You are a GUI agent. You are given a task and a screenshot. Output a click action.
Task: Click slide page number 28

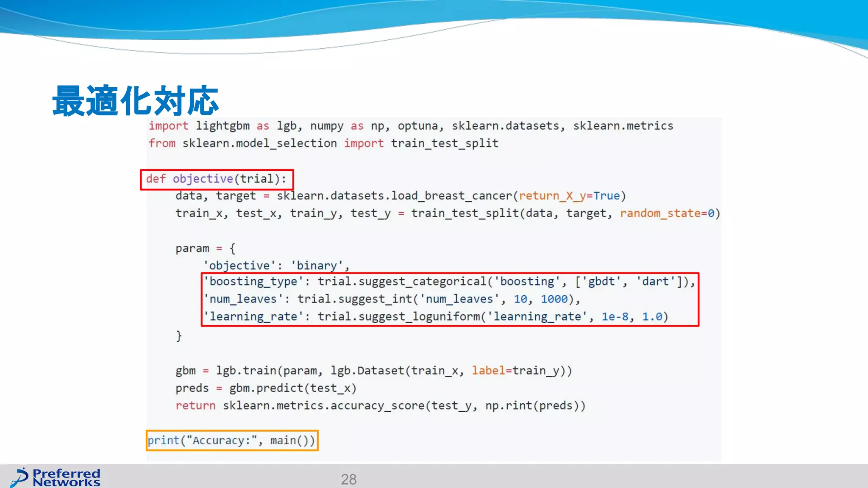[348, 479]
